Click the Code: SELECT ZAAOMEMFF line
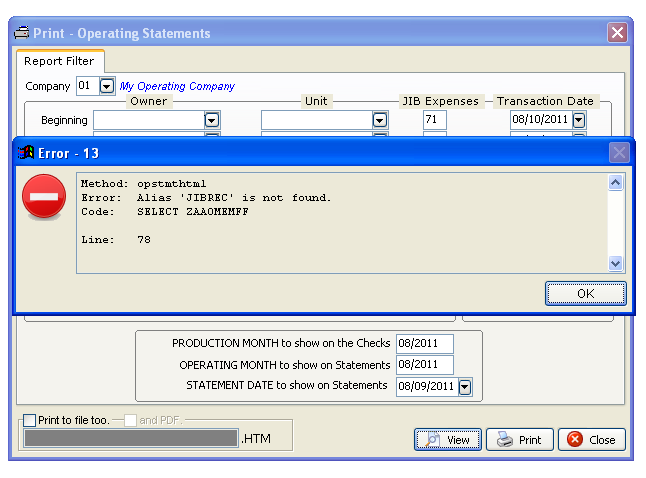The height and width of the screenshot is (478, 646). [165, 211]
